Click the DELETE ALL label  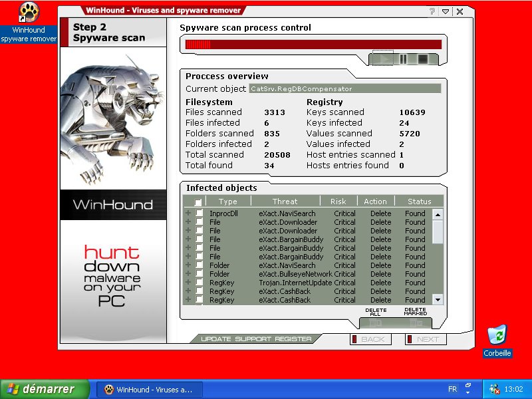click(x=376, y=312)
